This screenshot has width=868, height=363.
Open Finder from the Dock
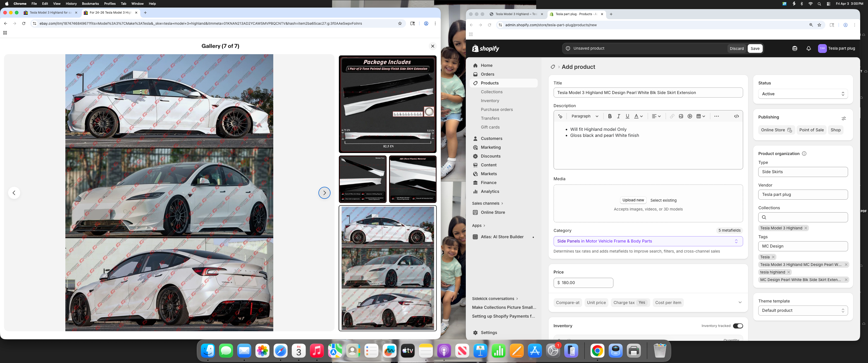click(x=208, y=351)
